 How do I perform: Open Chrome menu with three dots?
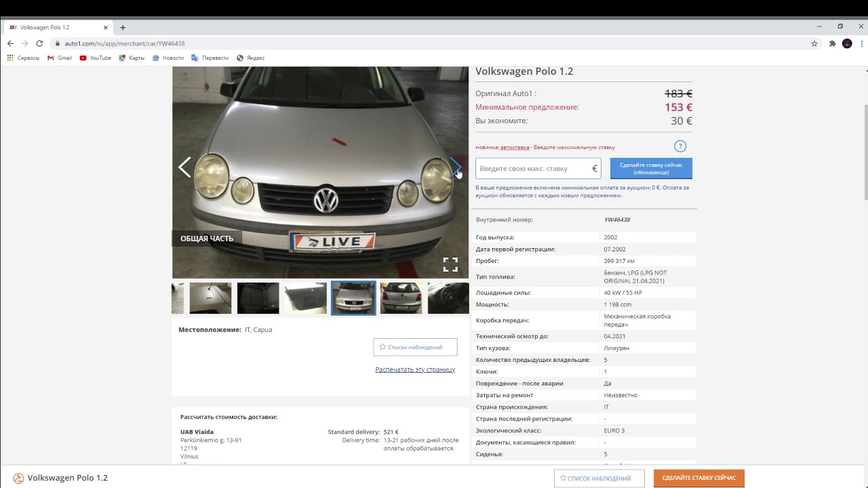tap(860, 43)
